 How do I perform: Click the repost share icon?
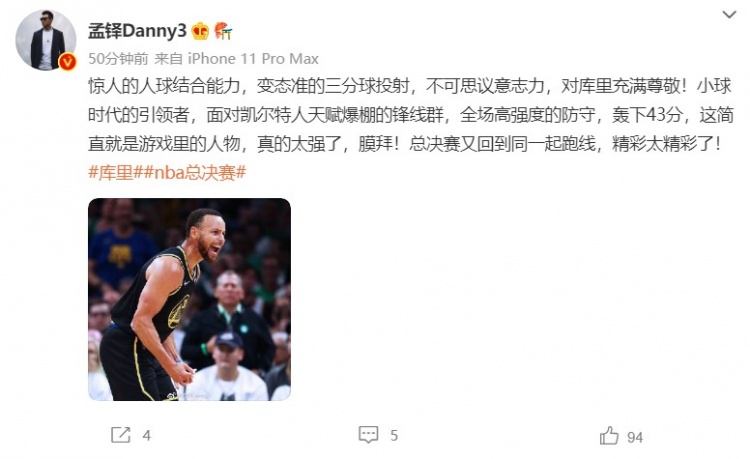tap(121, 435)
